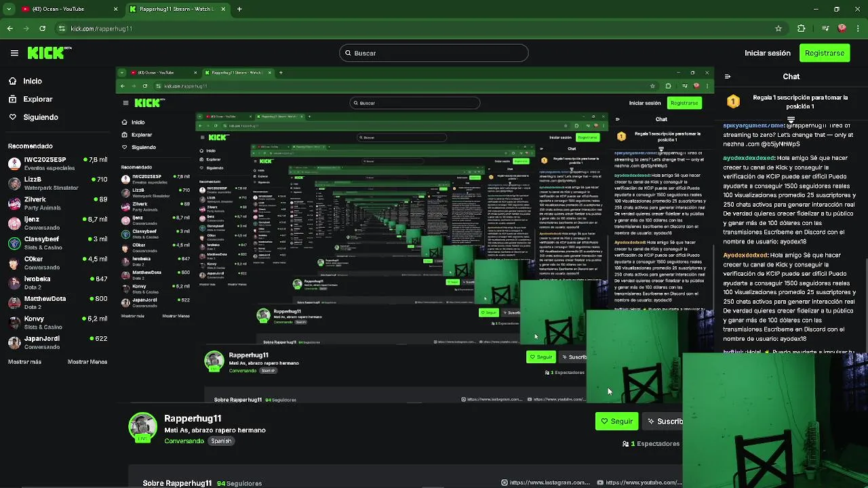
Task: Expand list with outermost Mostrar más
Action: coord(24,362)
